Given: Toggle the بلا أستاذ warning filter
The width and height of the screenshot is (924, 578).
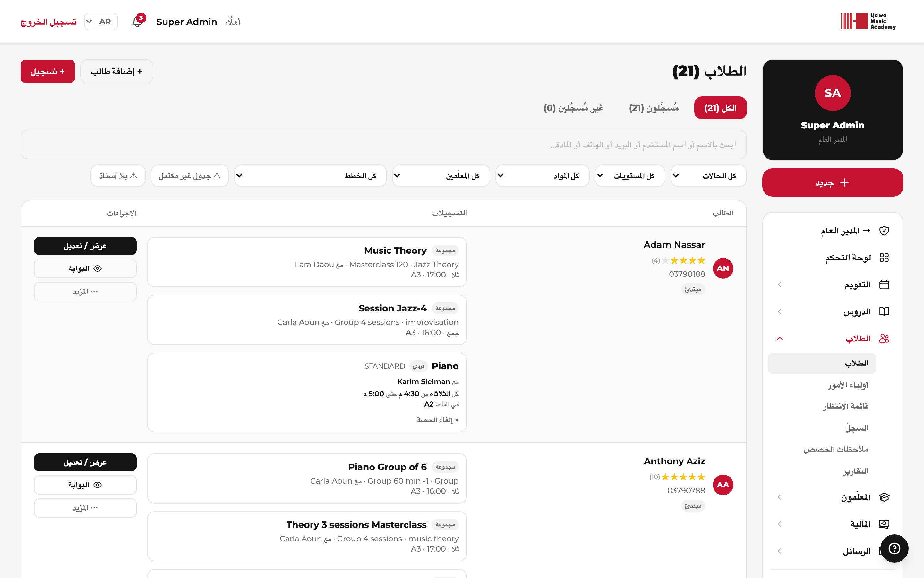Looking at the screenshot, I should (118, 176).
